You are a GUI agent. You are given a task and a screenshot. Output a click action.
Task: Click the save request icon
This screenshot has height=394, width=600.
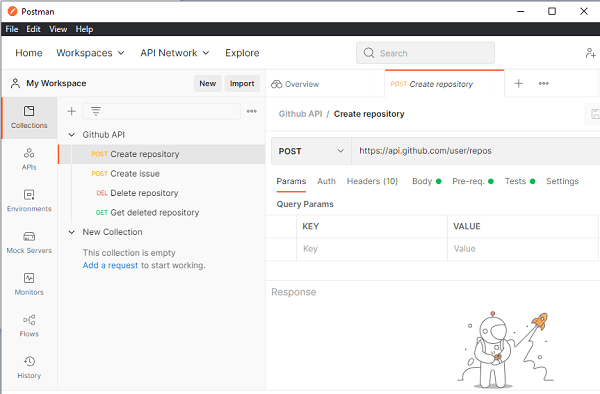tap(595, 114)
